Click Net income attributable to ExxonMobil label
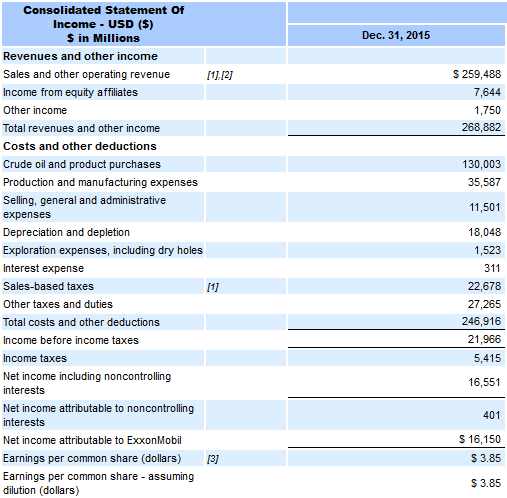The height and width of the screenshot is (498, 507). [x=92, y=440]
